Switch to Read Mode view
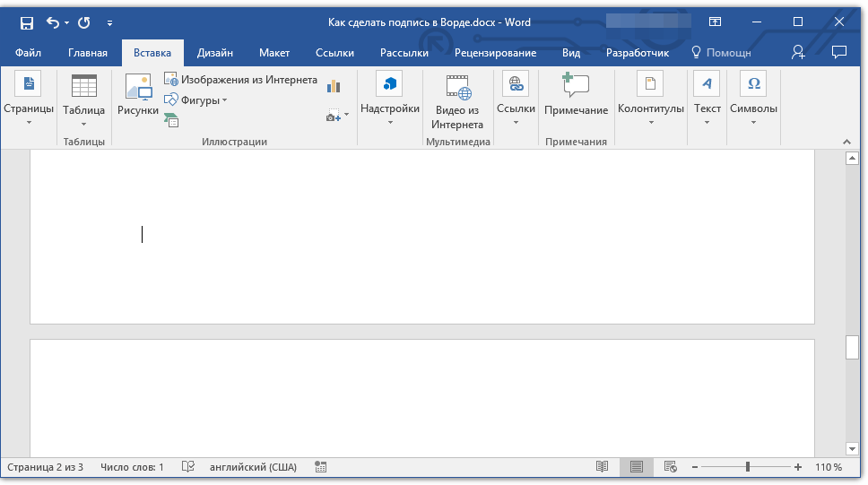 (603, 467)
